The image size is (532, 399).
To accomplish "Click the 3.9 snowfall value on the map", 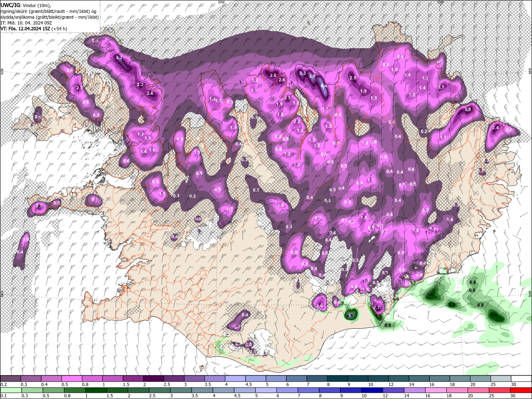I will coord(312,76).
